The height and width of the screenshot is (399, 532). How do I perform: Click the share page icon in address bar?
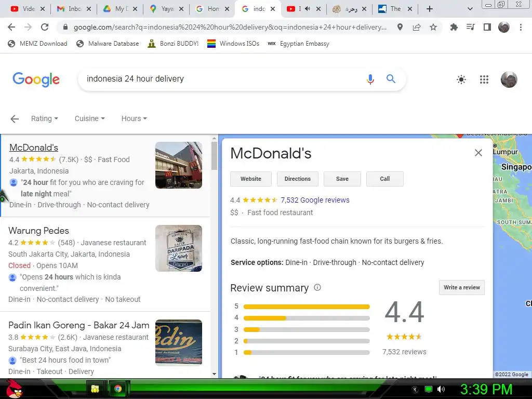pyautogui.click(x=417, y=27)
